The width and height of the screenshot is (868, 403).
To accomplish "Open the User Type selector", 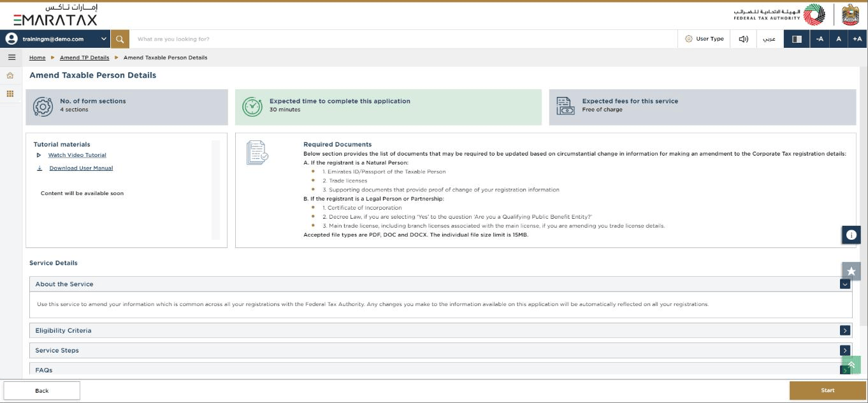I will click(x=704, y=39).
